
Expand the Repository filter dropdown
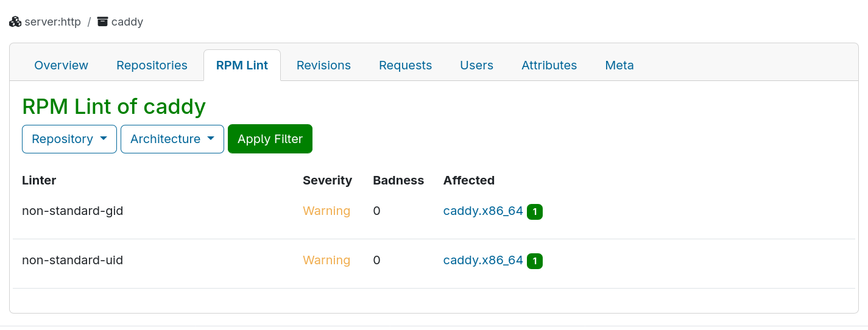[69, 139]
